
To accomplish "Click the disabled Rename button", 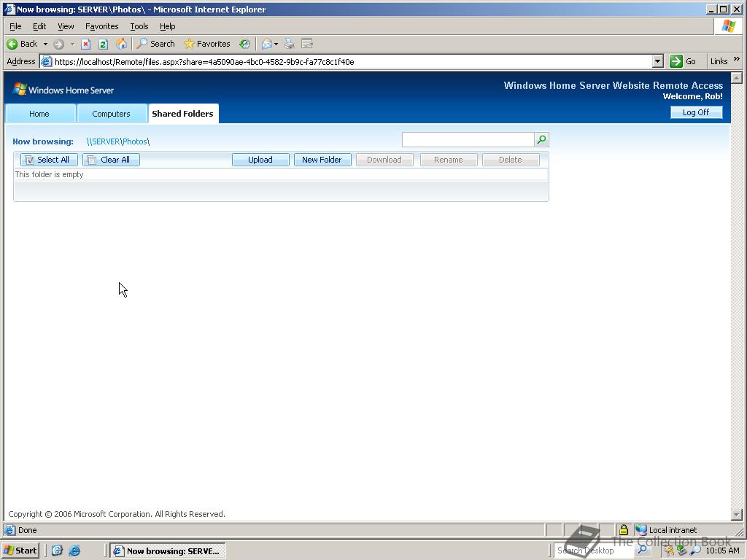I will click(449, 160).
